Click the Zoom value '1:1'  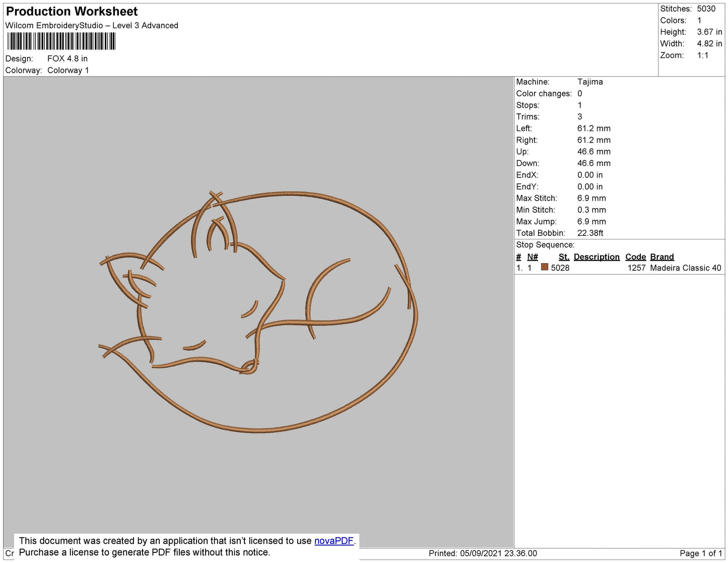click(x=703, y=55)
